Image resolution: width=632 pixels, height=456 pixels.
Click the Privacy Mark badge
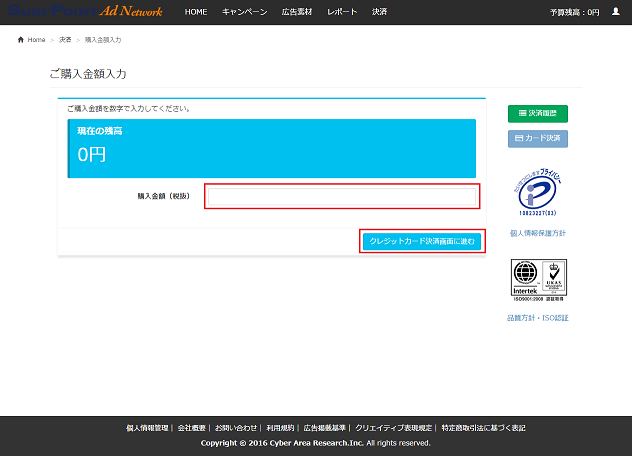click(537, 192)
